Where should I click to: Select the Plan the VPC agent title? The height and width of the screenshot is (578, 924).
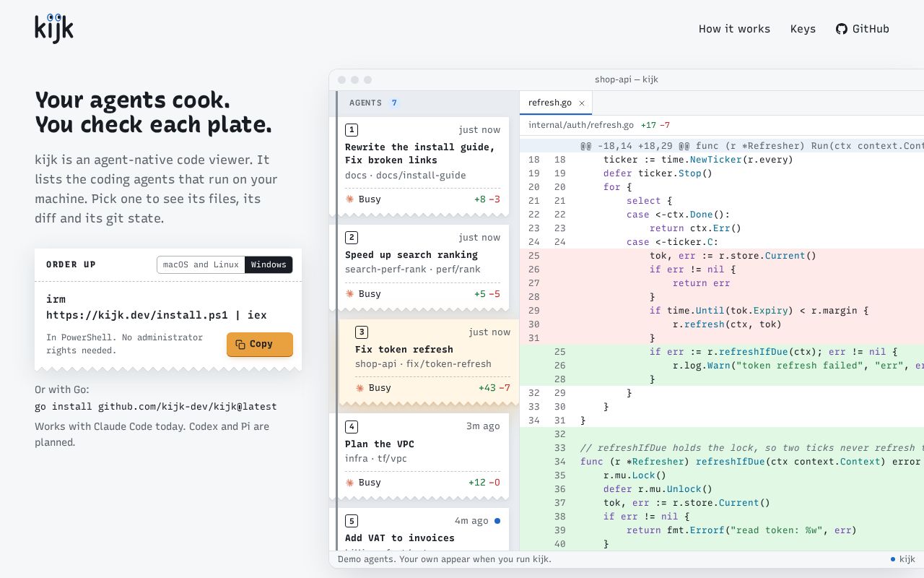380,444
